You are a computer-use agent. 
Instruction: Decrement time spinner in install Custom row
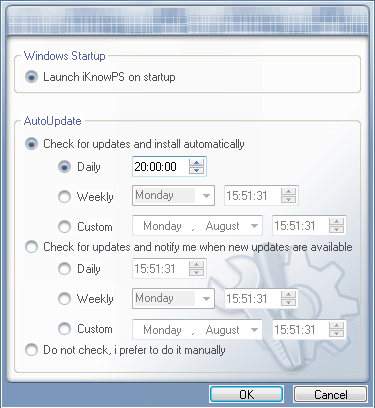[x=337, y=230]
